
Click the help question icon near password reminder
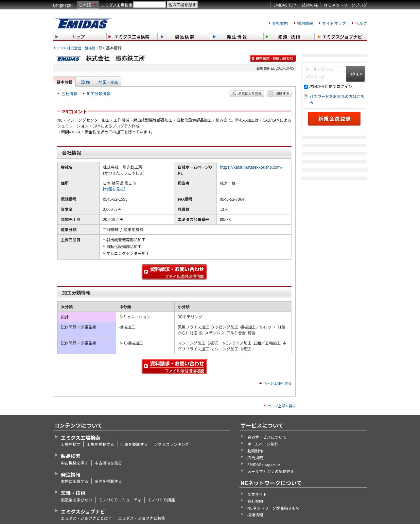[x=306, y=96]
